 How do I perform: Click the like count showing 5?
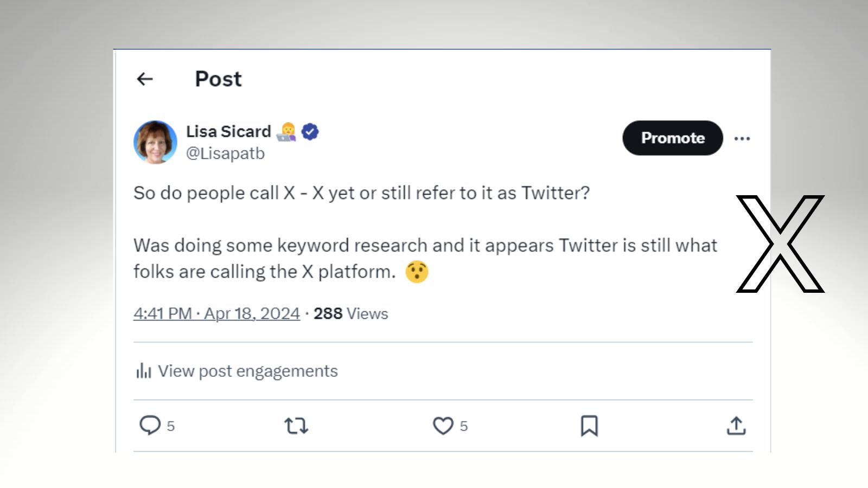[463, 427]
